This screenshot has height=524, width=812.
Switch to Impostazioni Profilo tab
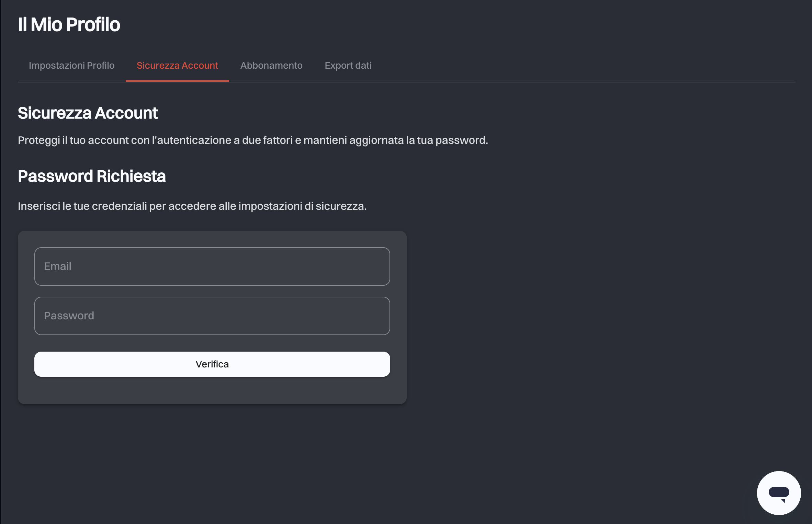pyautogui.click(x=71, y=66)
